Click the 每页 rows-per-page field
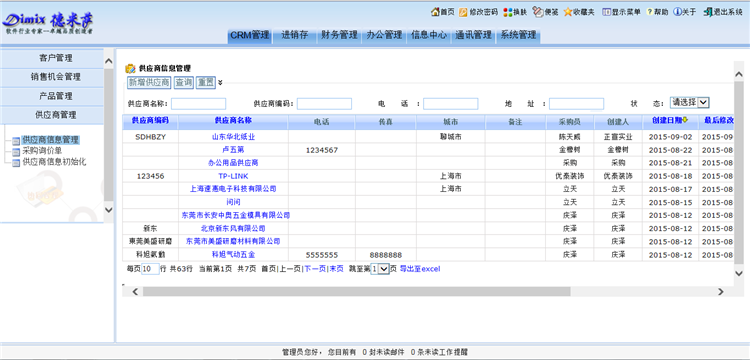Viewport: 750px width, 360px height. pyautogui.click(x=151, y=269)
